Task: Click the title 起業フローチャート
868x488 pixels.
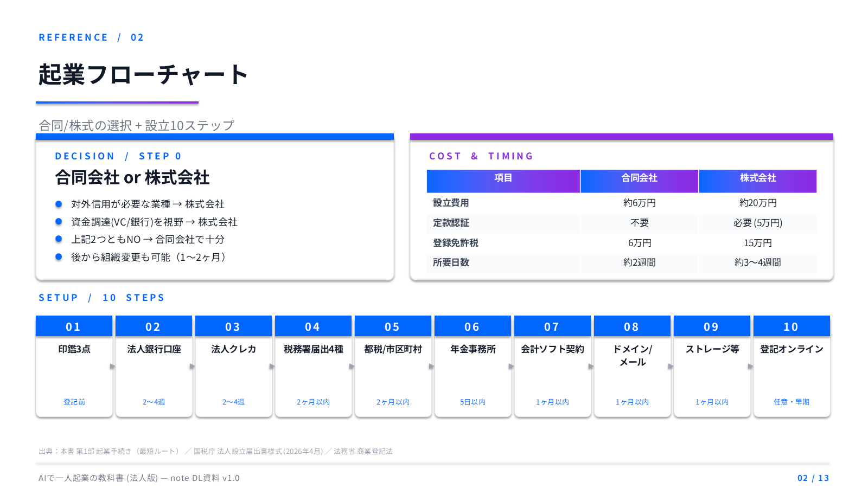Action: [x=143, y=75]
